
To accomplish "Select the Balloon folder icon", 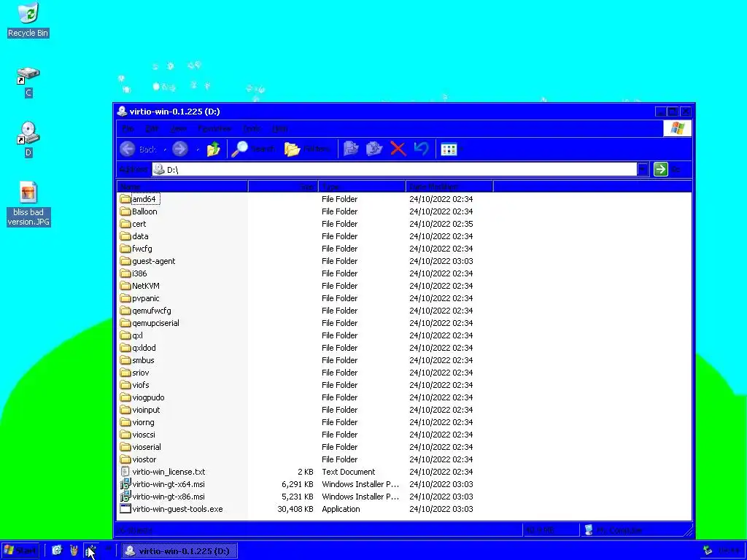I will [x=125, y=211].
